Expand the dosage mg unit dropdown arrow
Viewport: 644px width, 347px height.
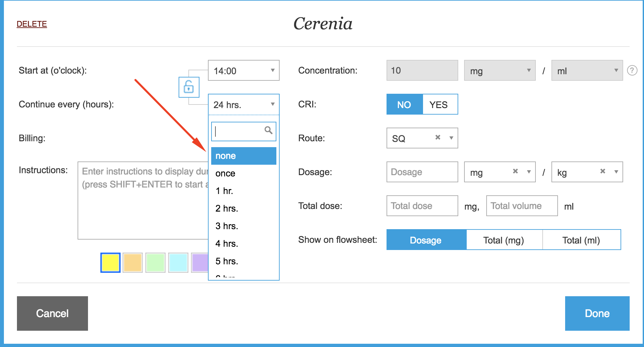pyautogui.click(x=529, y=172)
